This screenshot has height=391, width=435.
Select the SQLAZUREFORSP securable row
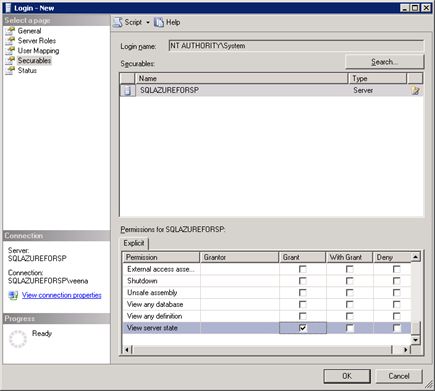[x=271, y=90]
